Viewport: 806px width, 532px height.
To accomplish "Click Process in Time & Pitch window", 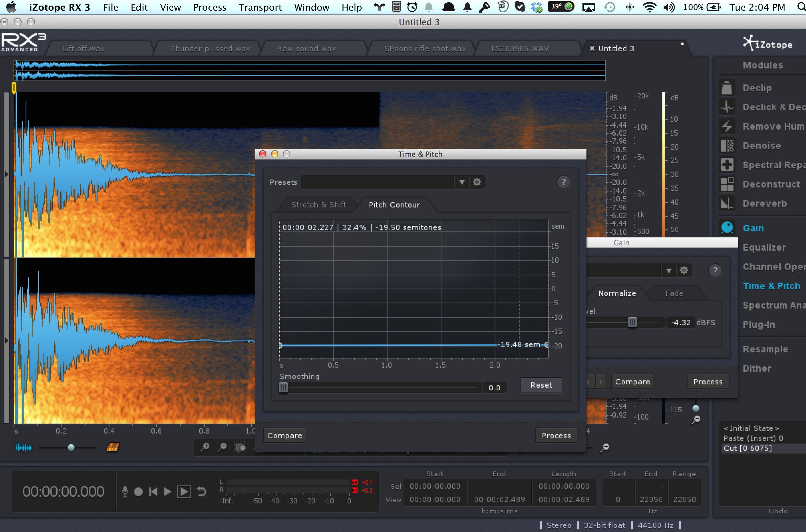I will click(556, 436).
